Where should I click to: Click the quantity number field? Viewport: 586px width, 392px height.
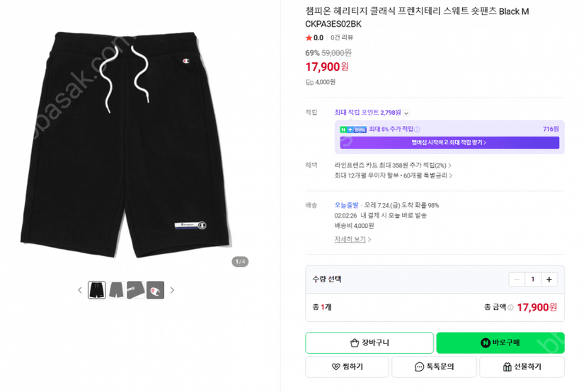[533, 279]
